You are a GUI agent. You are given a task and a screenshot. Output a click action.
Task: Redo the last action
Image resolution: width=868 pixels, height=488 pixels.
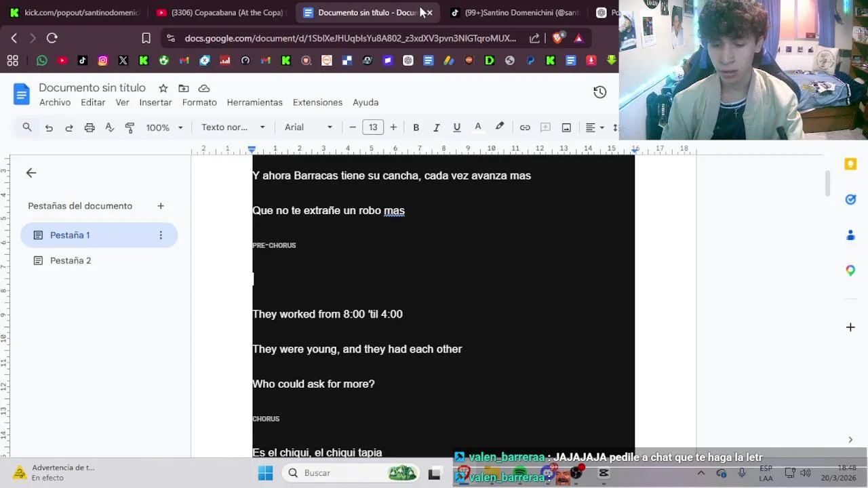tap(69, 127)
